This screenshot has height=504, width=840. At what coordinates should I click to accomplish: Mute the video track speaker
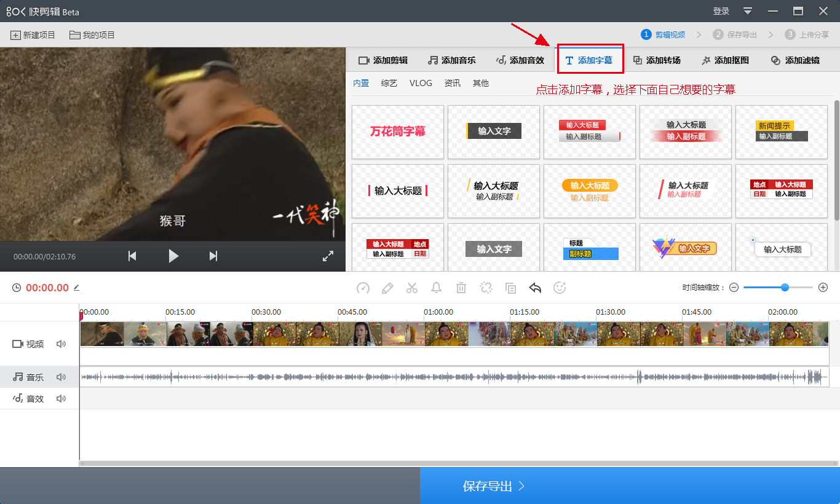(x=61, y=344)
